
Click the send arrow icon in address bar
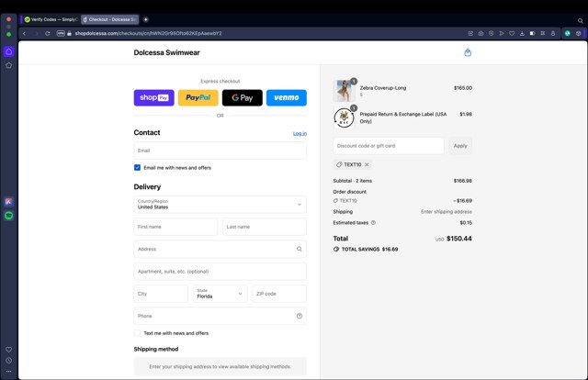[502, 33]
